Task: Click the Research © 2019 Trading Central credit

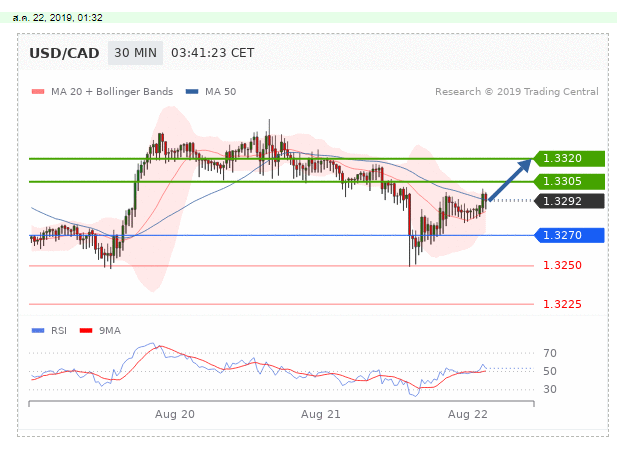Action: point(517,92)
